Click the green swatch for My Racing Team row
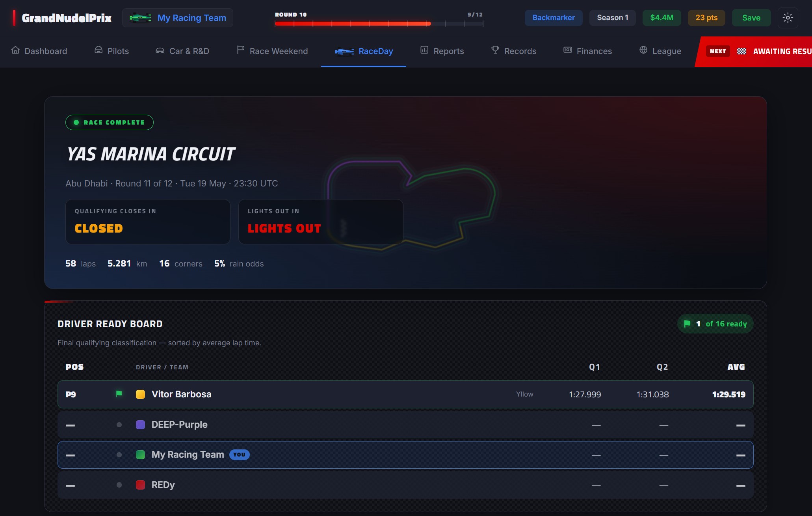812x516 pixels. click(x=140, y=455)
